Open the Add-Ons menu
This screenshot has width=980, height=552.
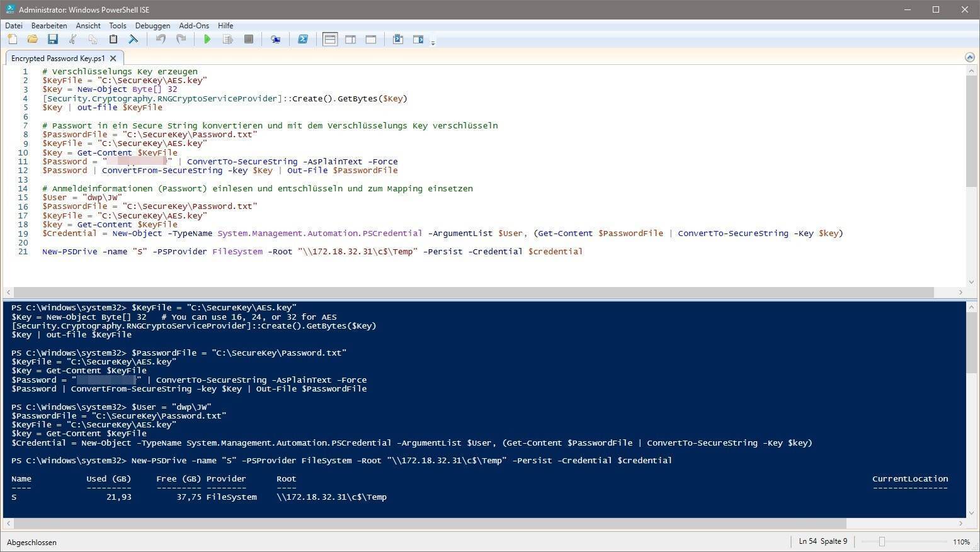tap(193, 26)
